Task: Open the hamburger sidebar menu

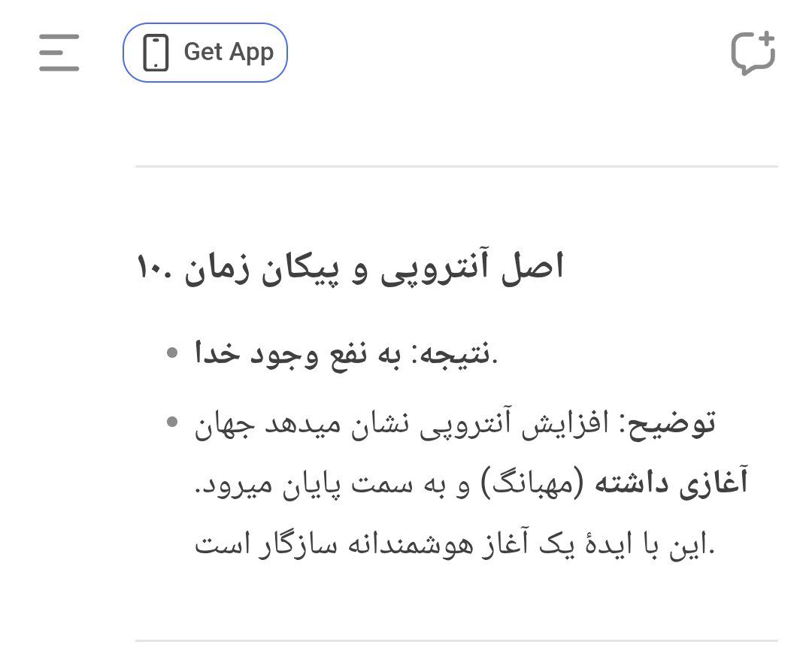Action: click(x=59, y=53)
